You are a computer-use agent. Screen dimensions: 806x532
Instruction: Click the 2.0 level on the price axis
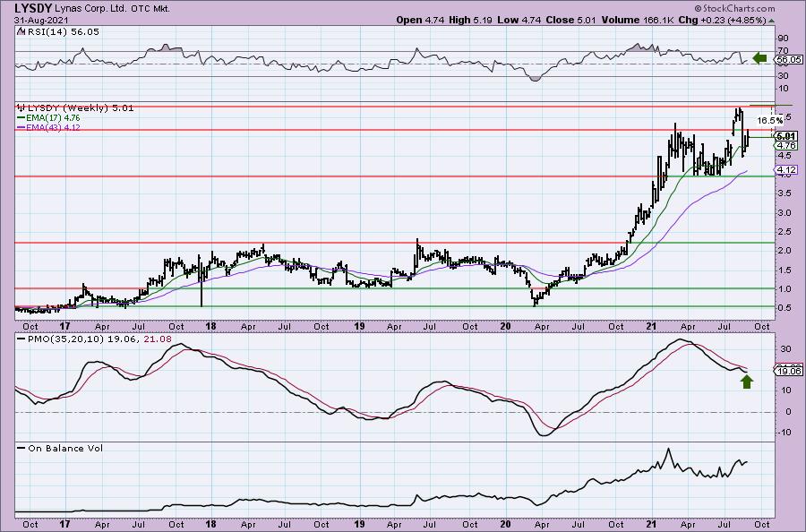pyautogui.click(x=785, y=251)
